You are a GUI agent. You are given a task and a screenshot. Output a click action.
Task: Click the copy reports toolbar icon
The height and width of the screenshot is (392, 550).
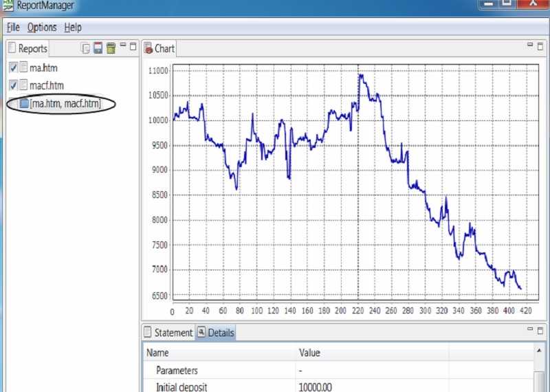tap(85, 48)
